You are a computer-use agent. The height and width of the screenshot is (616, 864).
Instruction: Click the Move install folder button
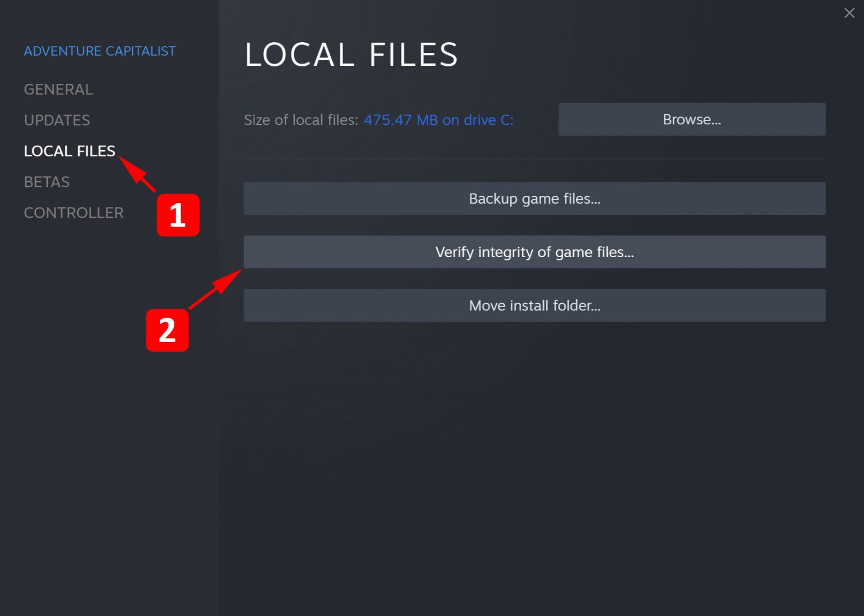534,305
